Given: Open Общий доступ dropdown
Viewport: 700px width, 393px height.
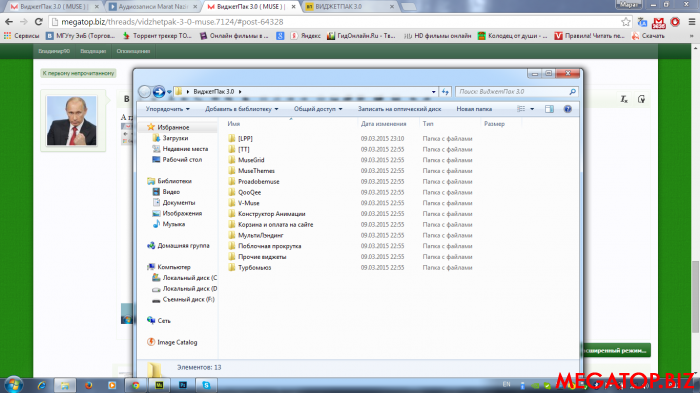Looking at the screenshot, I should pos(318,109).
